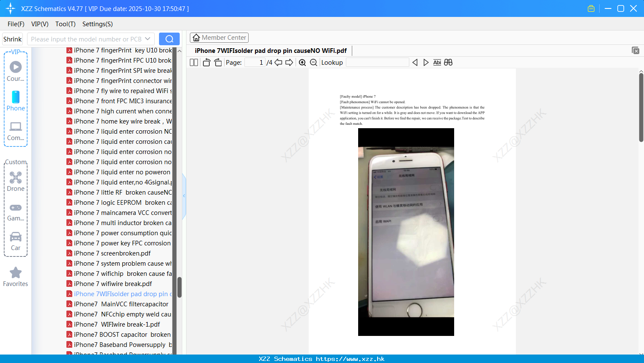Open the Tool(T) menu
The image size is (644, 363).
pyautogui.click(x=66, y=24)
